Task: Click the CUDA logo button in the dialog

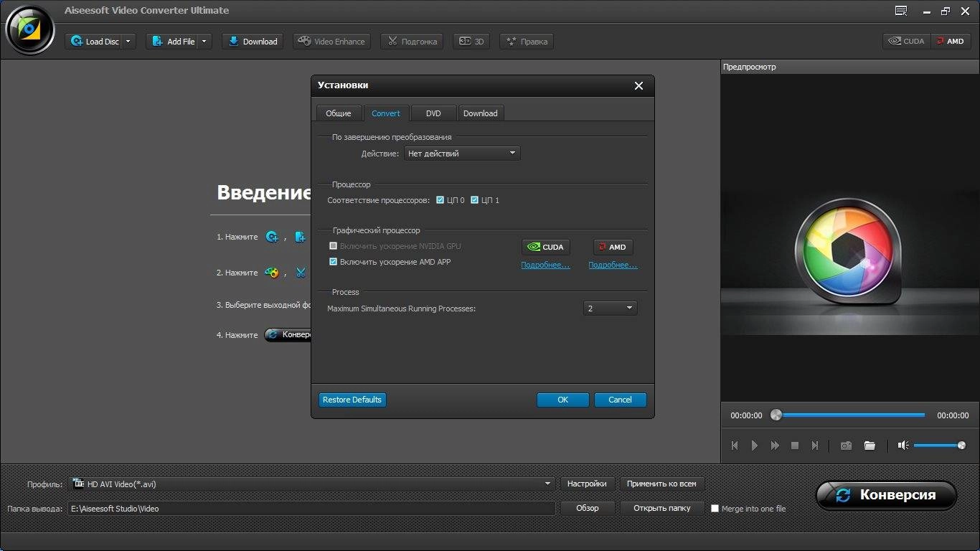Action: pyautogui.click(x=546, y=247)
